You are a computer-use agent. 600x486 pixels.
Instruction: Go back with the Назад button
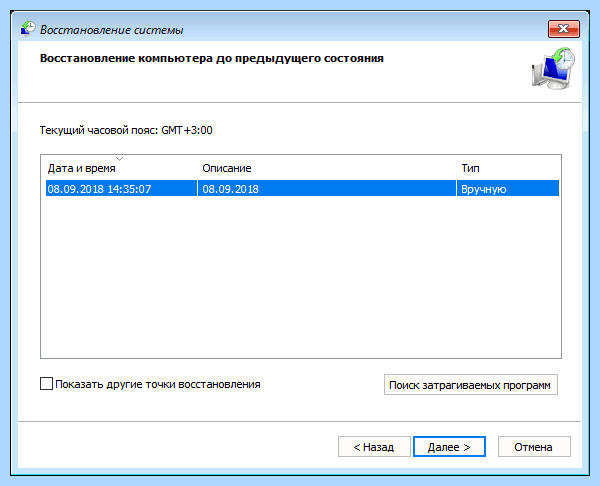374,447
